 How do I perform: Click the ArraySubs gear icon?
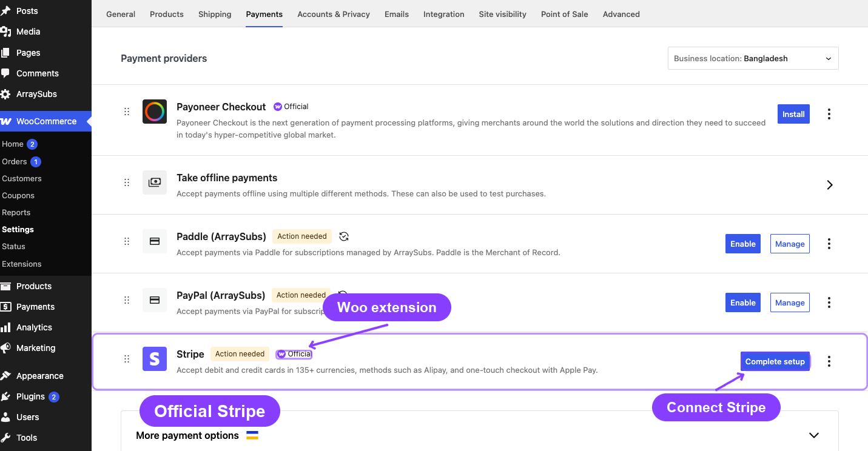click(x=5, y=94)
